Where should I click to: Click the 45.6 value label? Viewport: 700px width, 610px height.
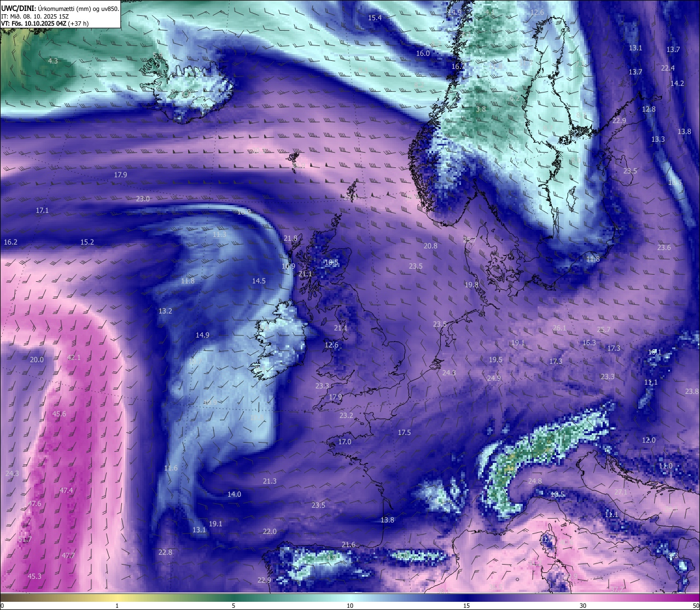click(59, 414)
